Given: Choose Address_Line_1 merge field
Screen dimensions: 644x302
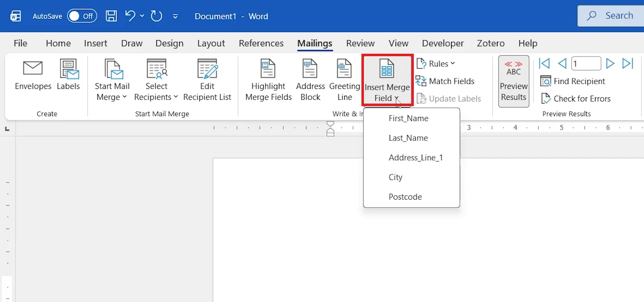Looking at the screenshot, I should point(412,158).
